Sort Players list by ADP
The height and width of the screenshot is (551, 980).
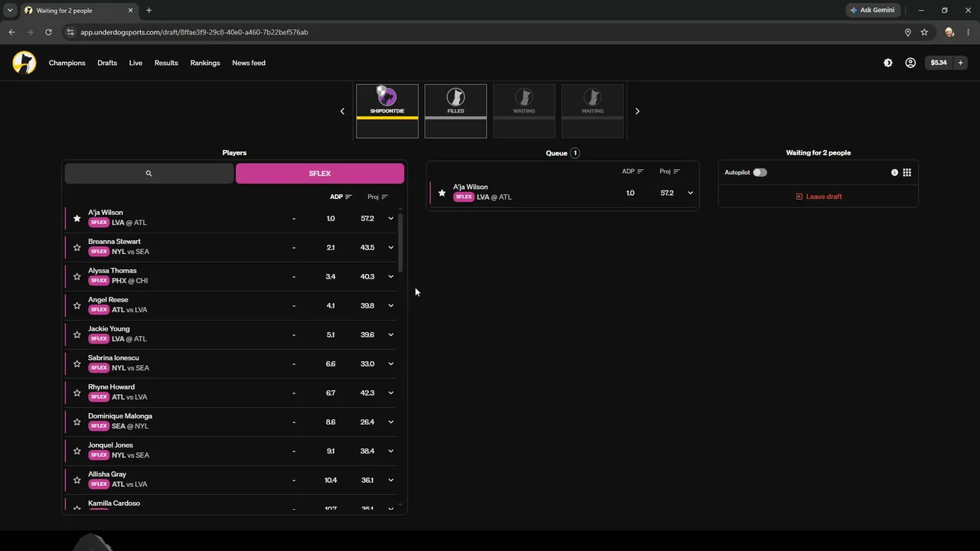point(341,197)
